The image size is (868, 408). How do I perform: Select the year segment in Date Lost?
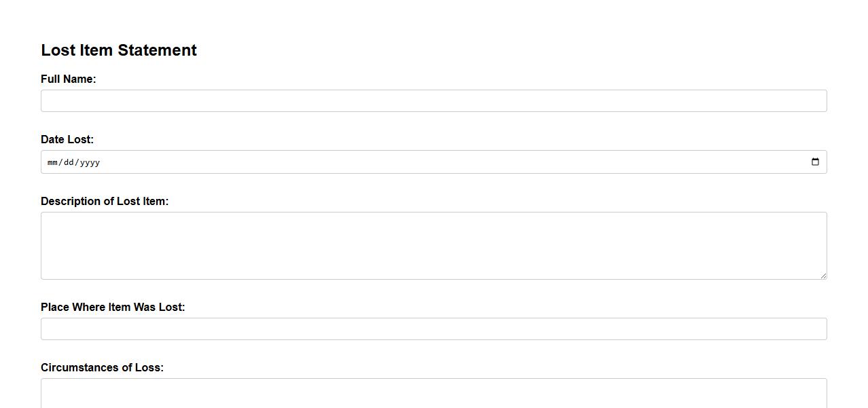(90, 162)
